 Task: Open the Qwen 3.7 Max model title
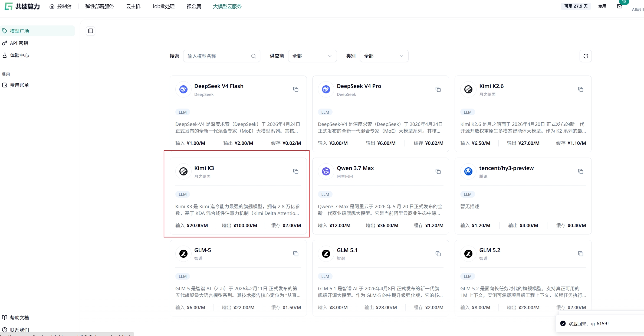(x=355, y=168)
